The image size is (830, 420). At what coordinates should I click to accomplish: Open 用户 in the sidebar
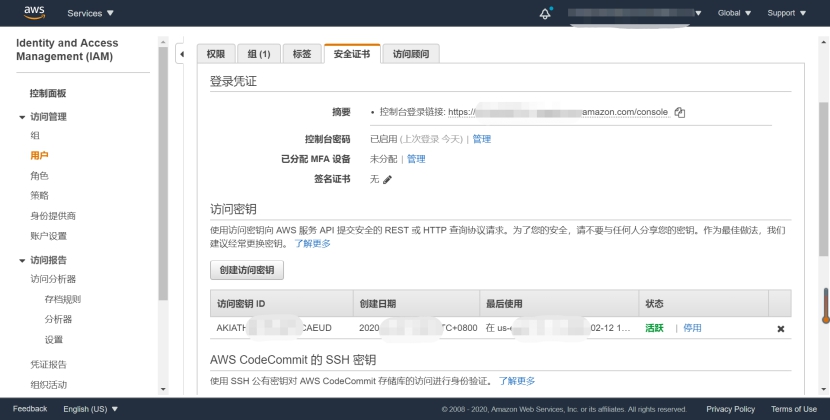click(x=40, y=156)
